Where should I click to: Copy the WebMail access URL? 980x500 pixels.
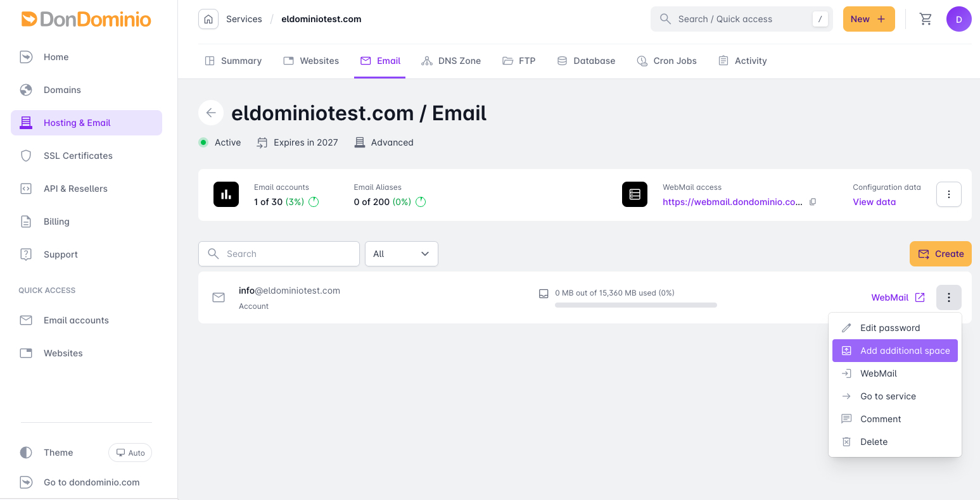(813, 202)
